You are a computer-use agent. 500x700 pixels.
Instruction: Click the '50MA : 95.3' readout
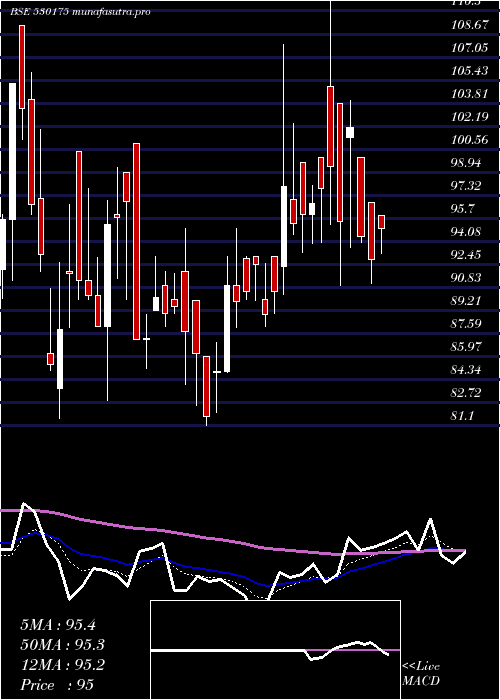(x=63, y=645)
